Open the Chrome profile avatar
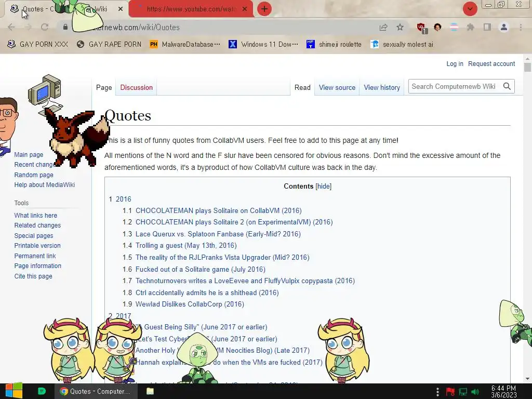This screenshot has height=399, width=532. [x=504, y=27]
